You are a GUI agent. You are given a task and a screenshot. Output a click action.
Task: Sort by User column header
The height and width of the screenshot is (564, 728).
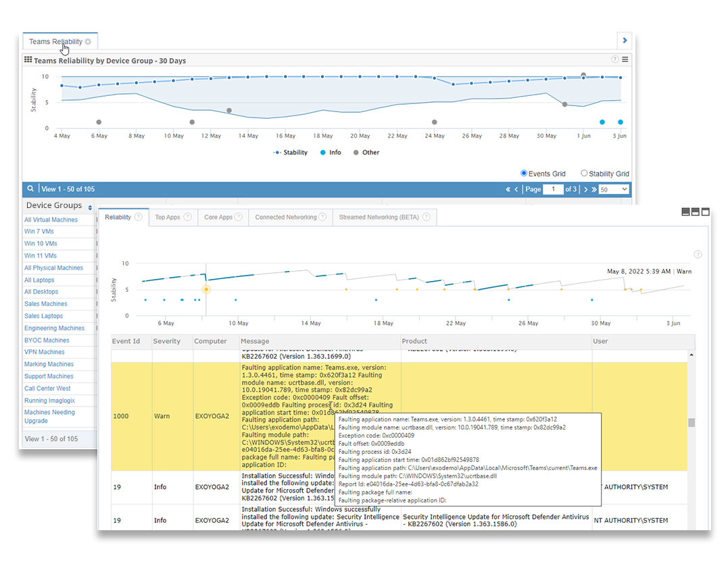click(x=600, y=341)
